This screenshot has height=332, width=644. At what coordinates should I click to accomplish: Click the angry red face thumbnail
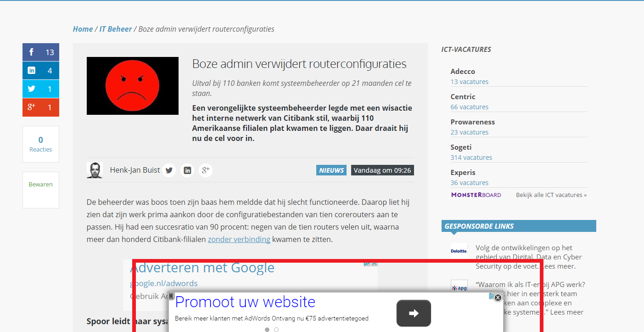133,86
